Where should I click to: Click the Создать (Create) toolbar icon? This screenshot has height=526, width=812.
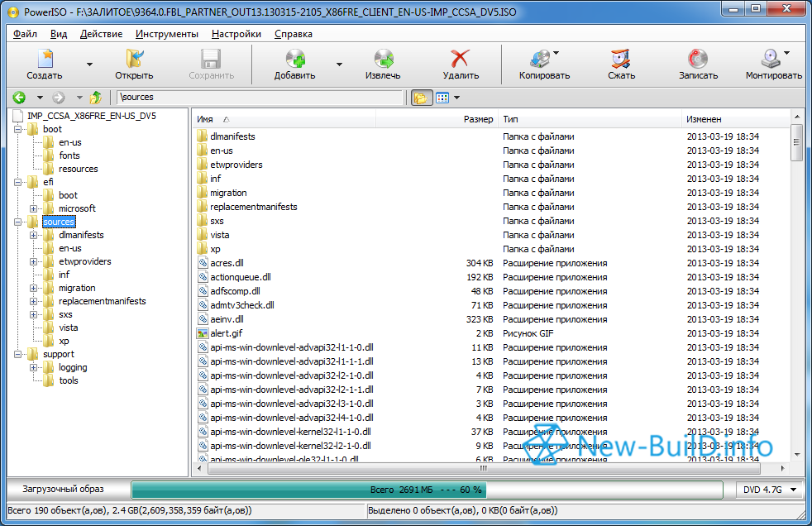(x=45, y=59)
